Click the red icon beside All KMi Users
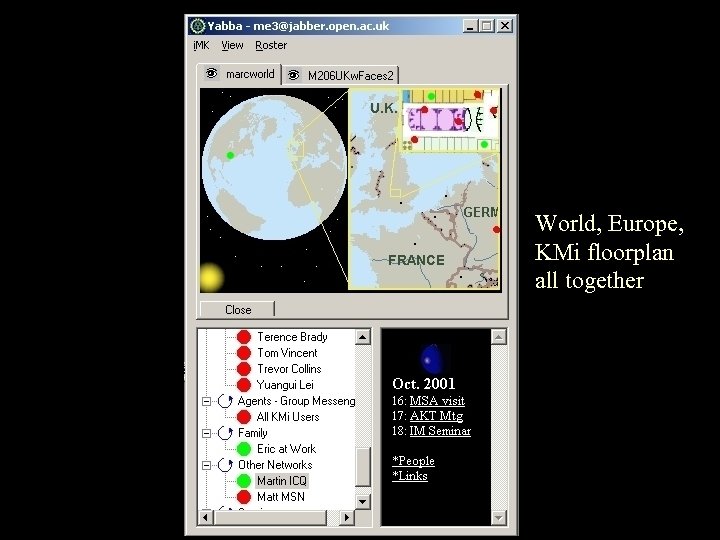This screenshot has height=540, width=720. [244, 417]
